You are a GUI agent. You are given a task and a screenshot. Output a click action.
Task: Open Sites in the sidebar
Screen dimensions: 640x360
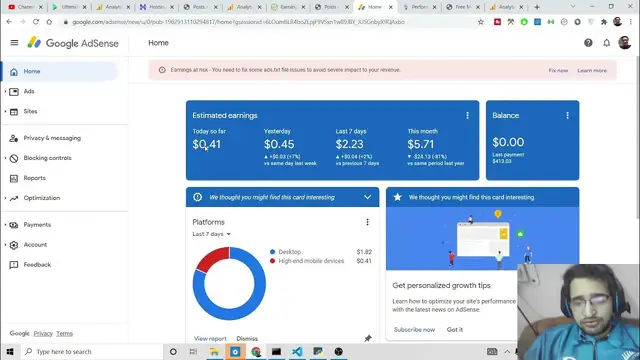click(30, 111)
